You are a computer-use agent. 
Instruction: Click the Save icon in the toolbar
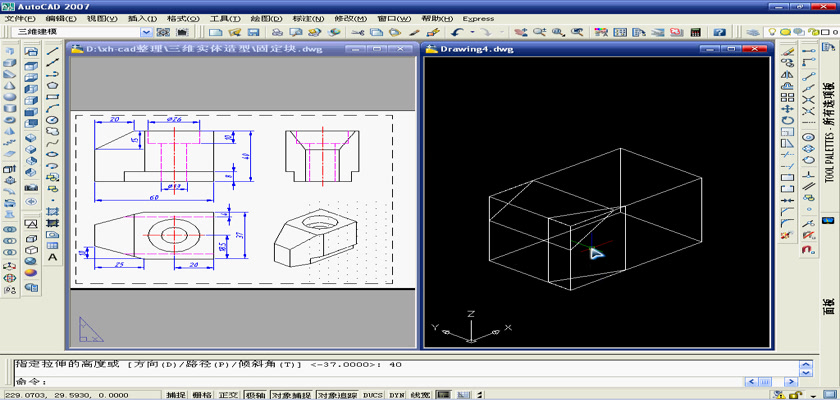click(x=253, y=32)
